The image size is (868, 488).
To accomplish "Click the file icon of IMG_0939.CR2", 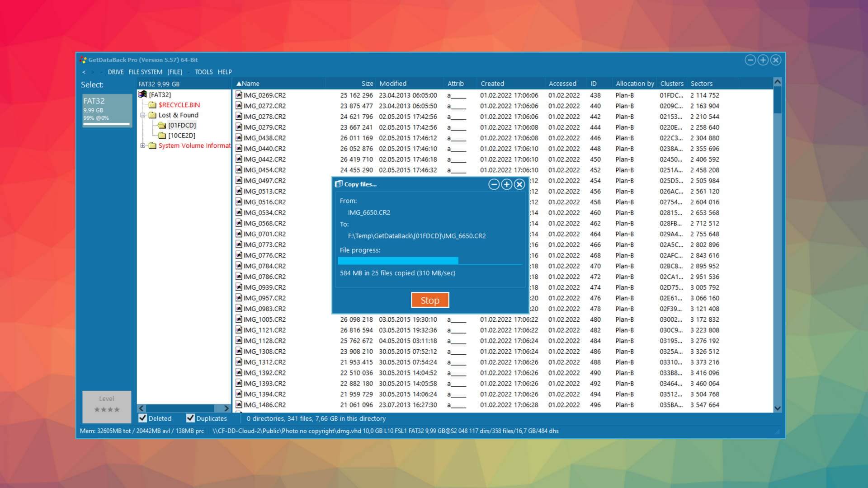I will [239, 287].
